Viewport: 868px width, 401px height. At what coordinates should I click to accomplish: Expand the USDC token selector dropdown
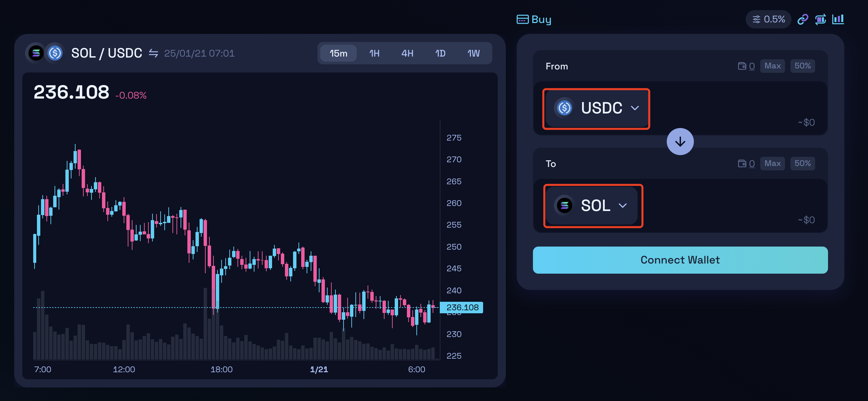(x=595, y=107)
